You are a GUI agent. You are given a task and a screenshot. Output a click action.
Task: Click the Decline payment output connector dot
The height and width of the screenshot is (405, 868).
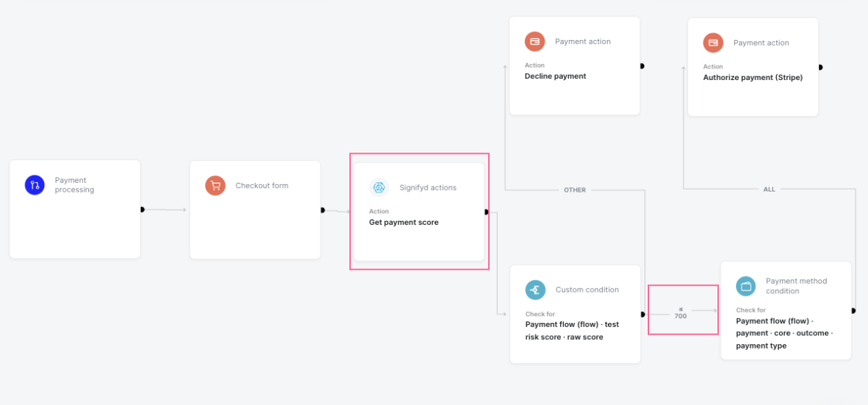642,66
